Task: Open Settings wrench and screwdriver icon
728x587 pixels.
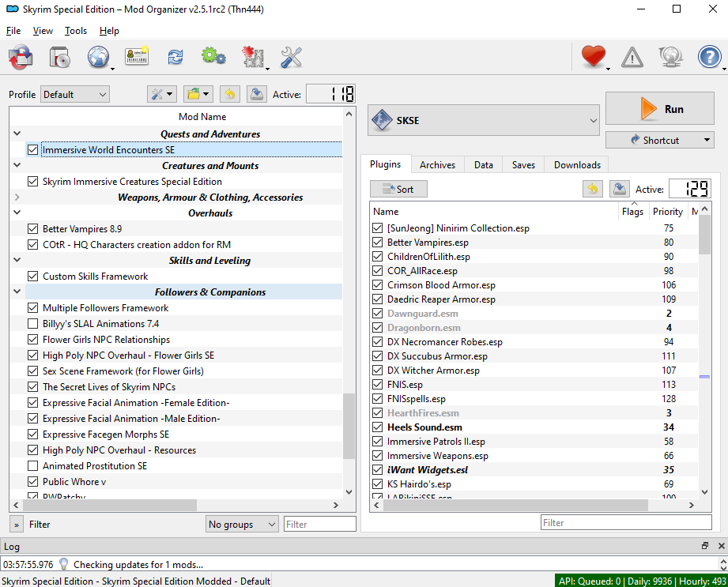Action: coord(292,57)
